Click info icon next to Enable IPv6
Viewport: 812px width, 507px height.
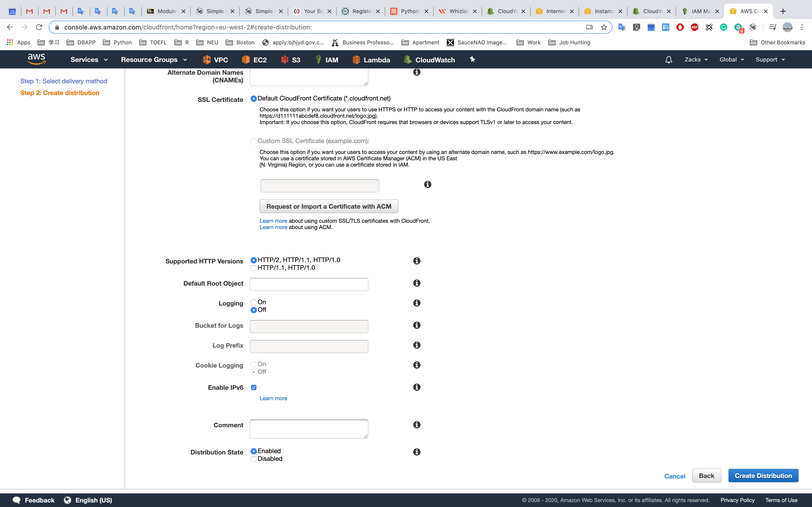click(417, 387)
